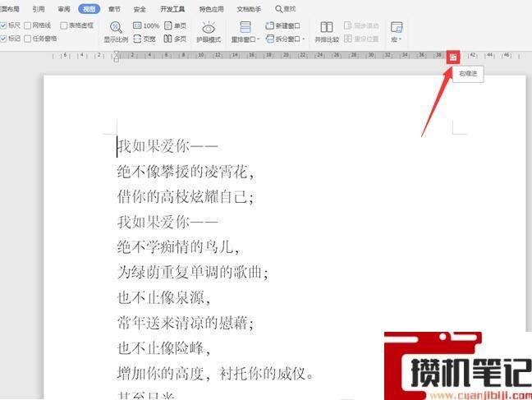The width and height of the screenshot is (532, 400).
Task: Open the 开发工具 developer tools tab
Action: point(172,9)
